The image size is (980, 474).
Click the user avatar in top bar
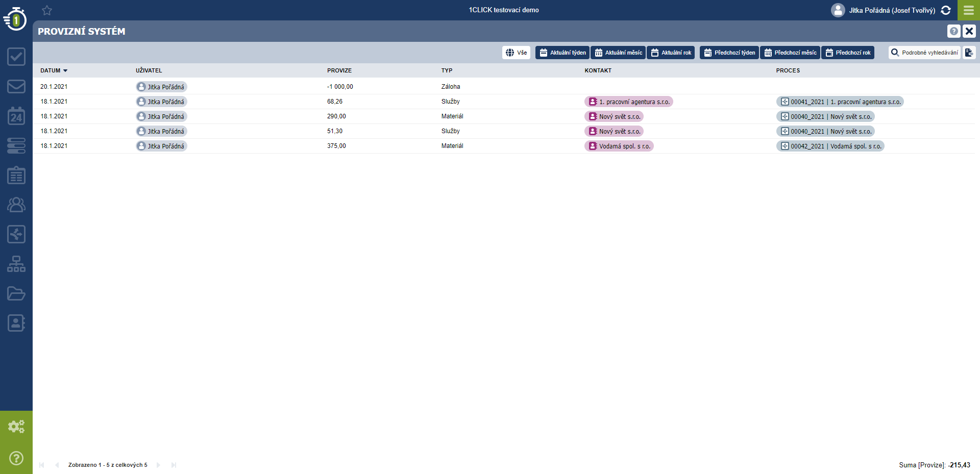coord(838,10)
